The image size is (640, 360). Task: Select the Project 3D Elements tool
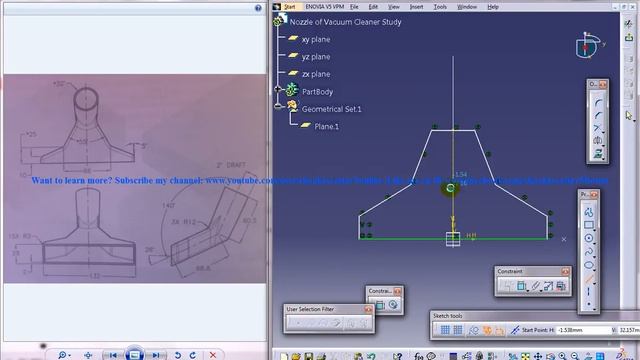tap(598, 153)
